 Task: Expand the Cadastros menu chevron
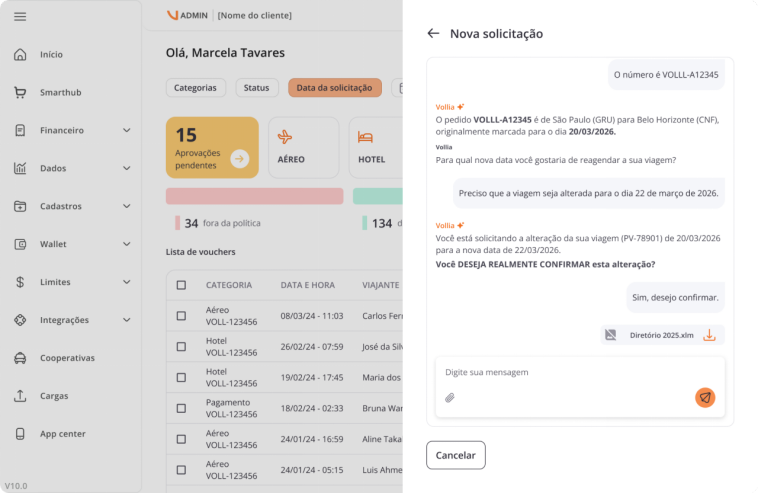(x=127, y=206)
